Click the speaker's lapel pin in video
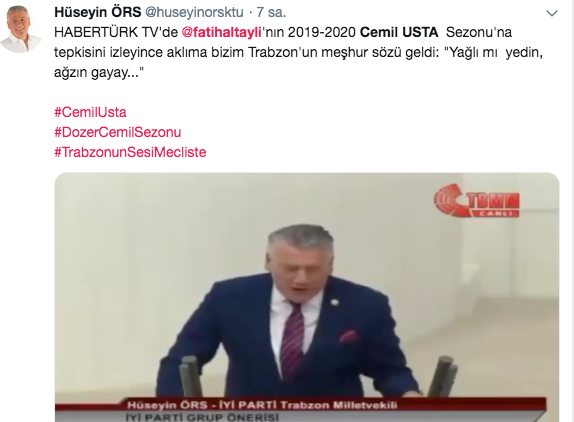The width and height of the screenshot is (574, 422). 334,302
